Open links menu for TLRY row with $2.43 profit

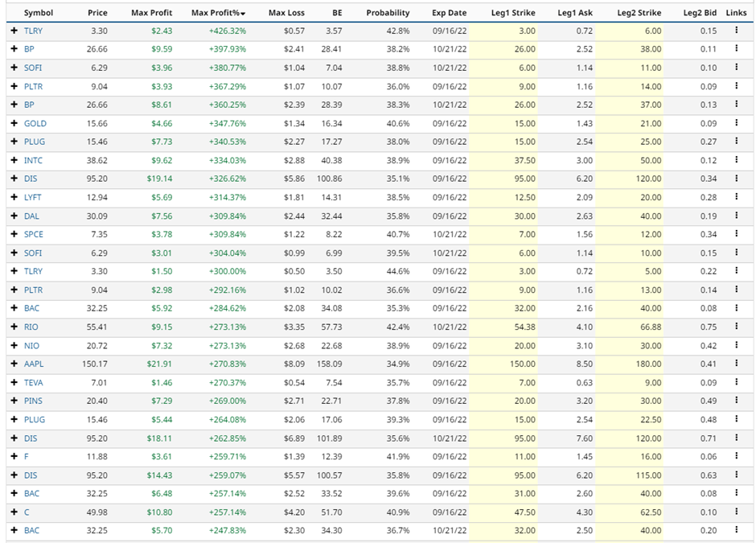click(x=736, y=30)
